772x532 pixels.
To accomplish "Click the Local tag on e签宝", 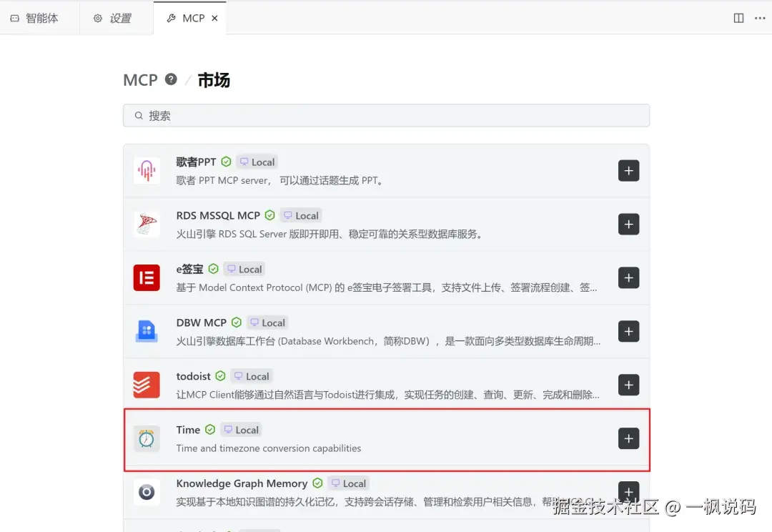I will [244, 269].
